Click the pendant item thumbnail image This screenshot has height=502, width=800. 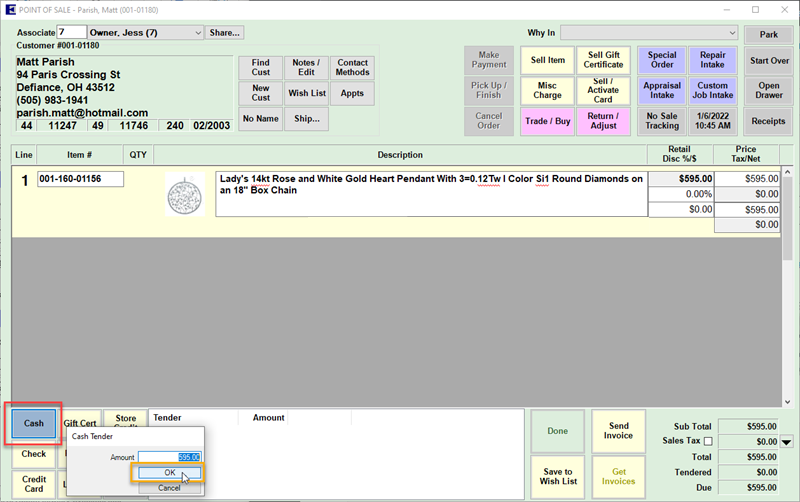[183, 193]
